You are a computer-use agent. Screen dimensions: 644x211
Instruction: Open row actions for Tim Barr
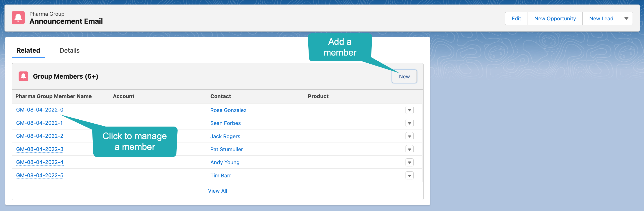click(x=409, y=176)
